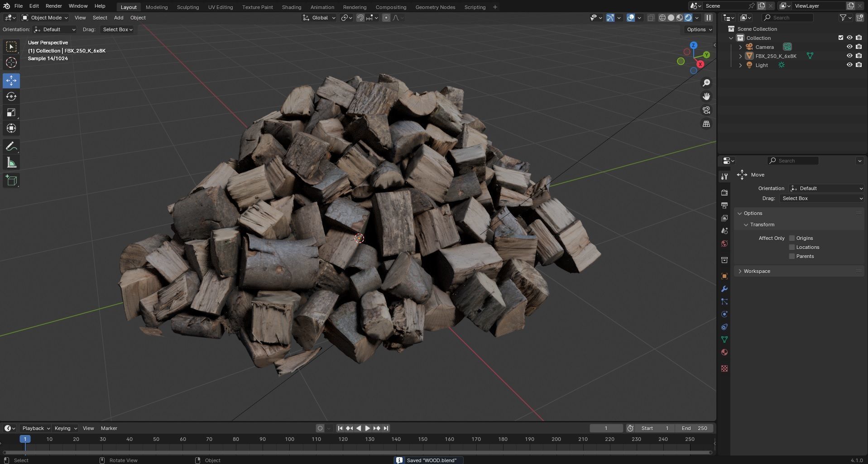Select the Move tool in the left toolbar
Image resolution: width=868 pixels, height=464 pixels.
(11, 81)
